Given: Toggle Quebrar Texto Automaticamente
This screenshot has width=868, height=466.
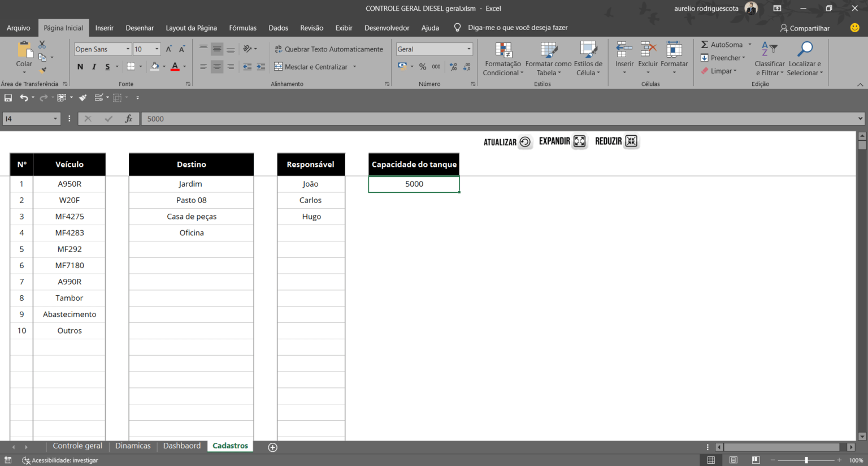Looking at the screenshot, I should pyautogui.click(x=329, y=49).
